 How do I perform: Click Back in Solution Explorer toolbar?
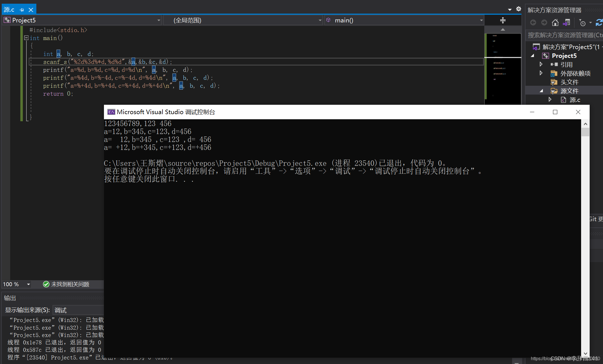click(533, 22)
